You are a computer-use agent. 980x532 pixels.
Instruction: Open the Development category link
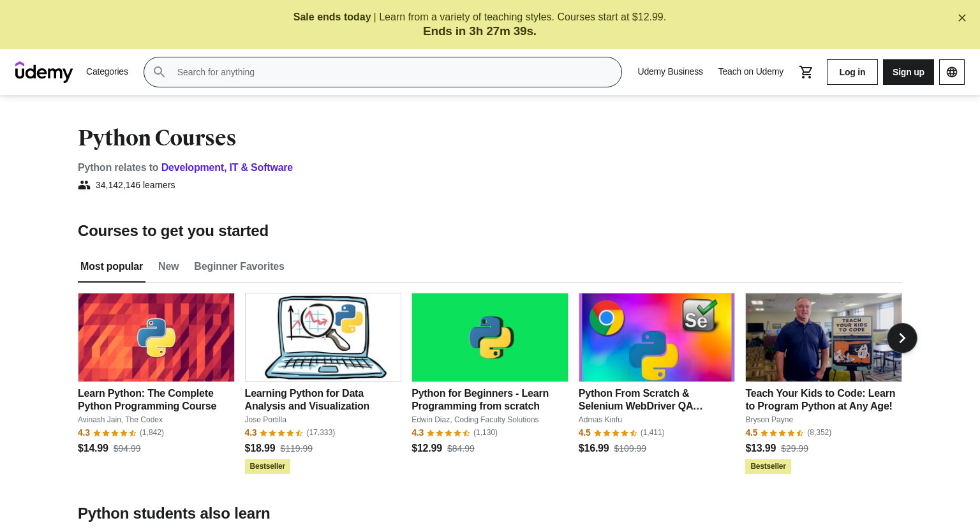pyautogui.click(x=193, y=167)
